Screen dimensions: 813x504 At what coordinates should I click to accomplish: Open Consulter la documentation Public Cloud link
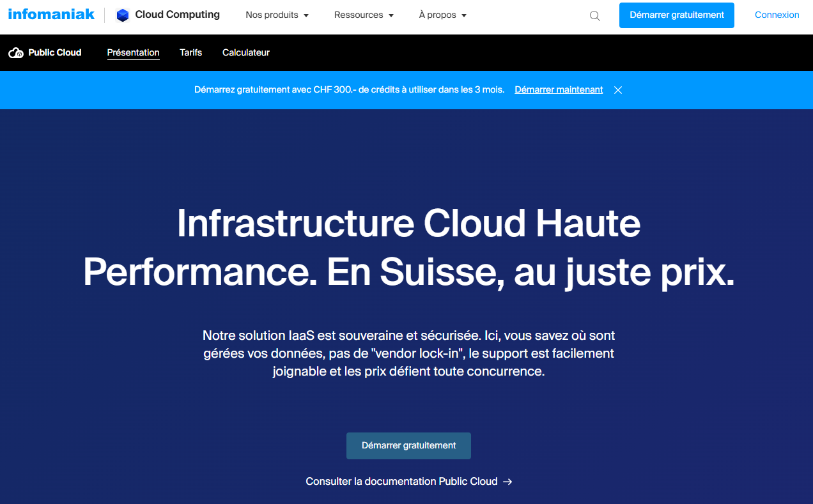pos(401,482)
